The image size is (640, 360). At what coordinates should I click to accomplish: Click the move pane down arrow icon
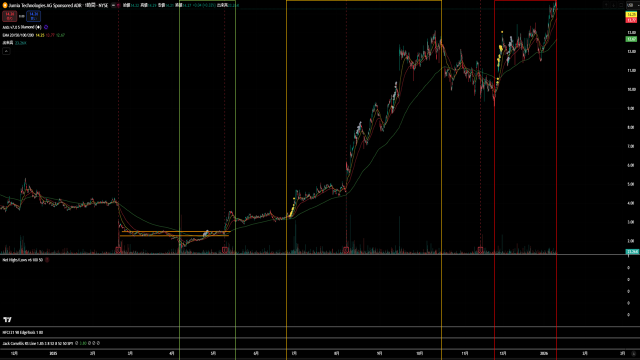613,5
